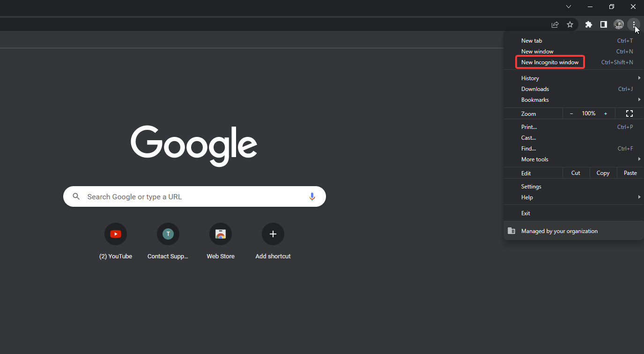Toggle the side panel icon
Screen dimensions: 644x354
tap(604, 24)
